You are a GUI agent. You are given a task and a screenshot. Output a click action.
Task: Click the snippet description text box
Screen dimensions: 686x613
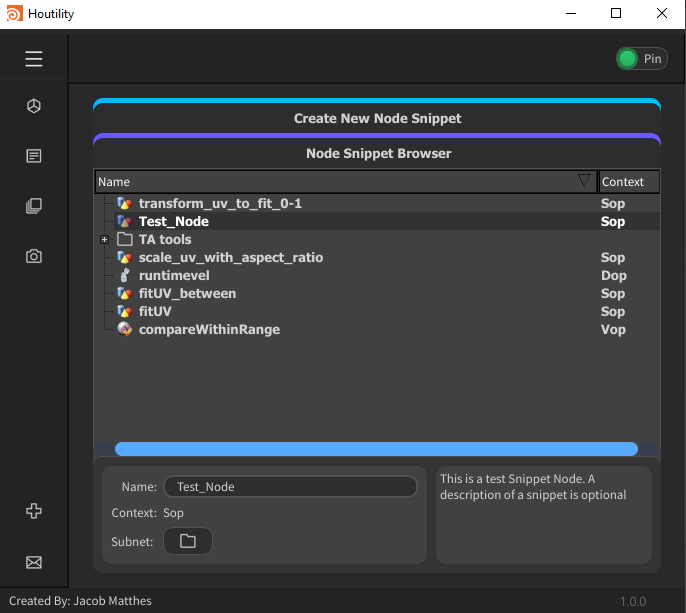pos(544,515)
